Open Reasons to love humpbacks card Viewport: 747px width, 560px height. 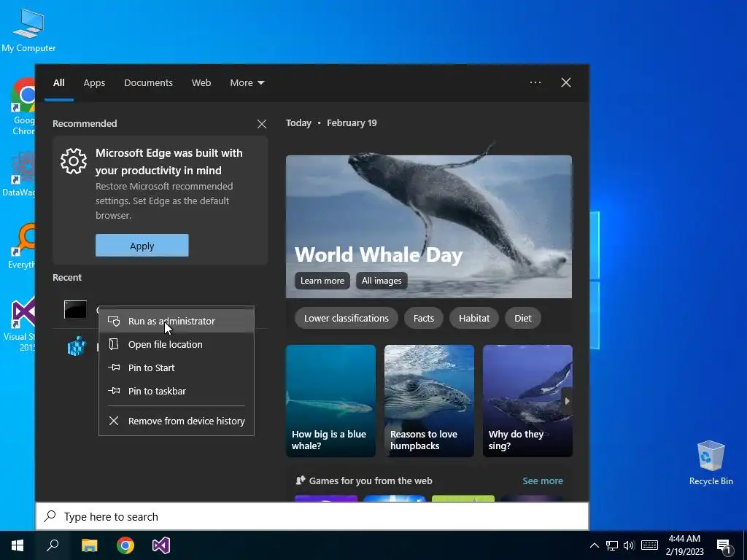tap(429, 401)
